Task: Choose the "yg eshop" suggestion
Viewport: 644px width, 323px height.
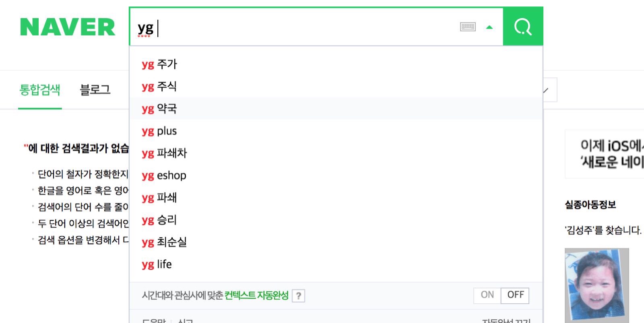Action: [x=164, y=175]
